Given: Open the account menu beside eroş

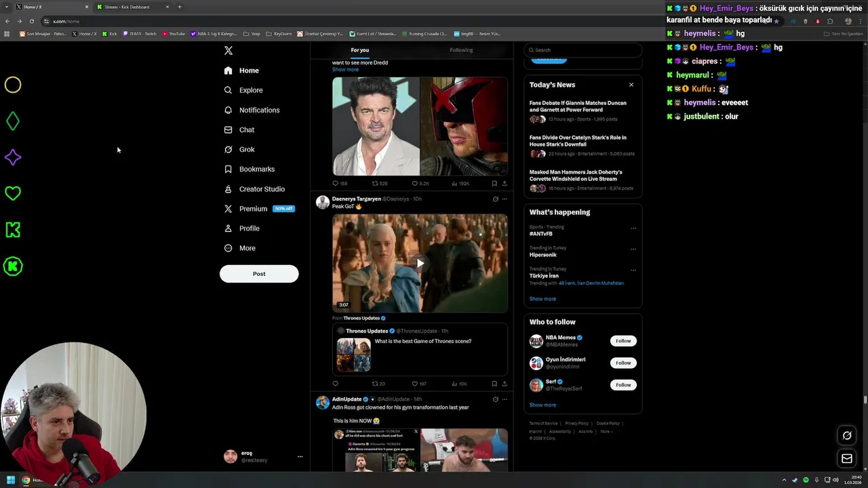Looking at the screenshot, I should (x=300, y=457).
